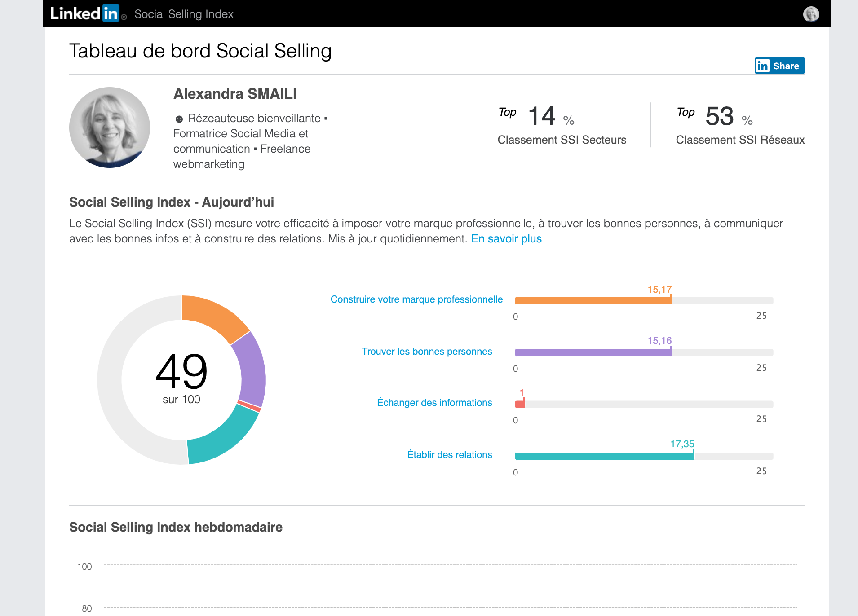Click the 'Social Selling Index' header title
Image resolution: width=858 pixels, height=616 pixels.
click(184, 14)
